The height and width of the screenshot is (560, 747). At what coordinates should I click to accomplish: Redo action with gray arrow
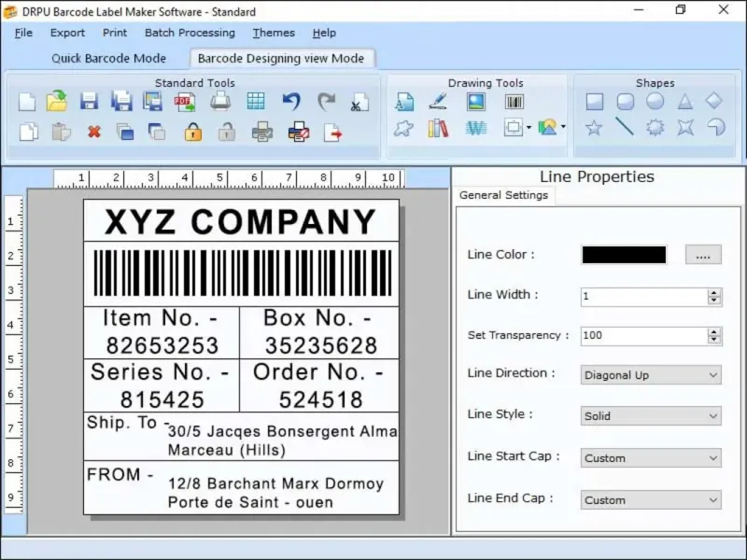point(326,102)
